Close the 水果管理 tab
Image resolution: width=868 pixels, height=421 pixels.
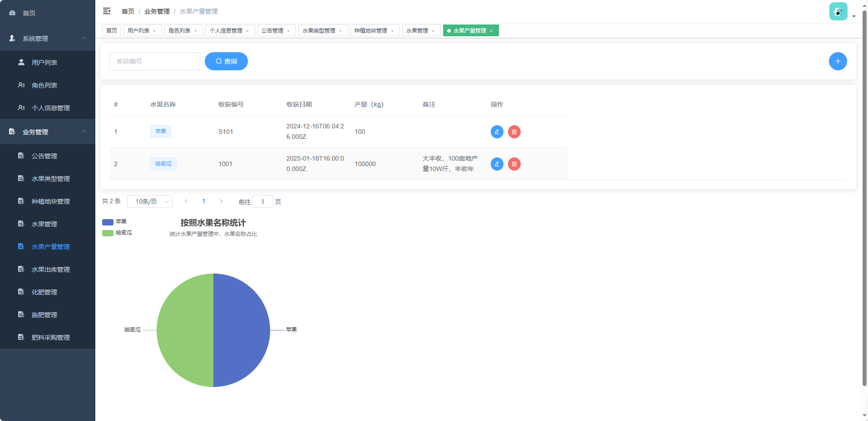pyautogui.click(x=433, y=31)
